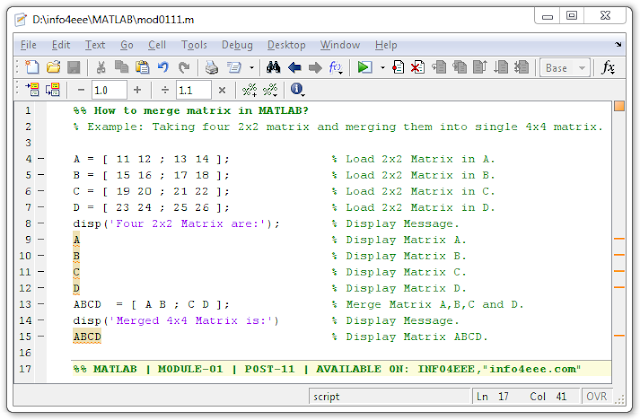Toggle OVR overwrite mode in status bar

tap(596, 396)
